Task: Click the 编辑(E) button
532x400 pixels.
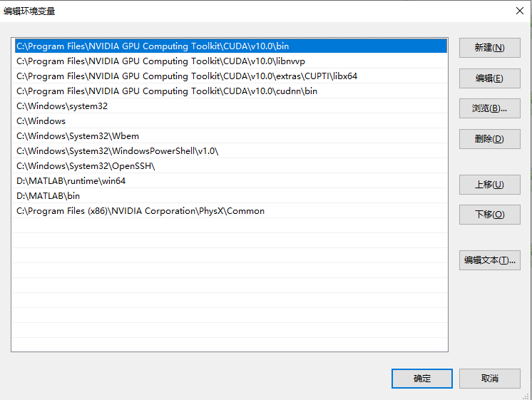Action: point(490,78)
